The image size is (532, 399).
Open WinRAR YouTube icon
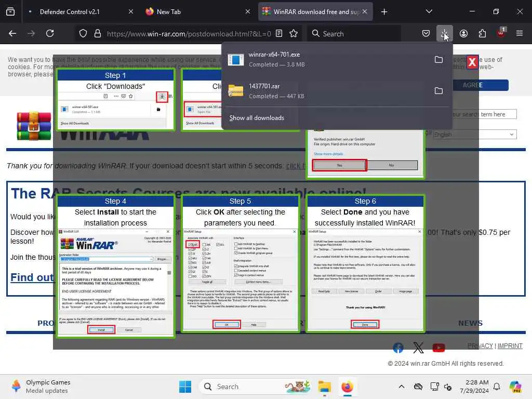438,348
